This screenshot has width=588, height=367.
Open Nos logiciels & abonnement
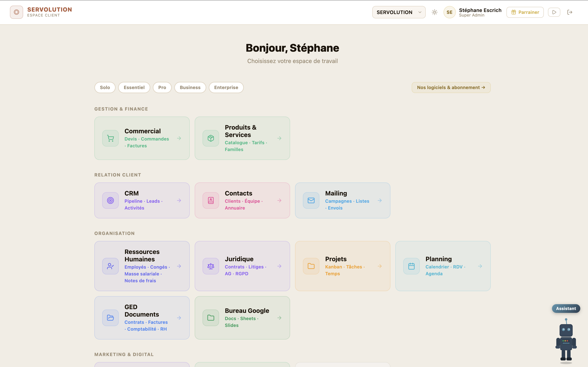pos(451,87)
